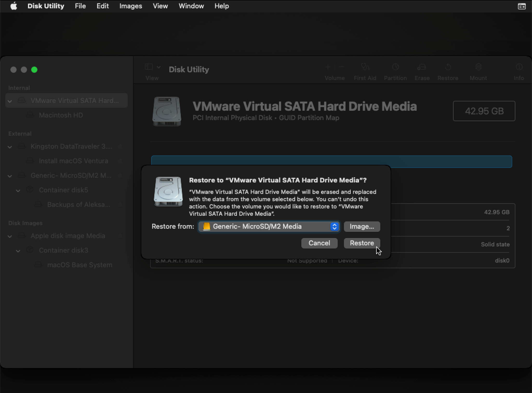Click the Mount toolbar icon
This screenshot has height=393, width=532.
pos(478,67)
